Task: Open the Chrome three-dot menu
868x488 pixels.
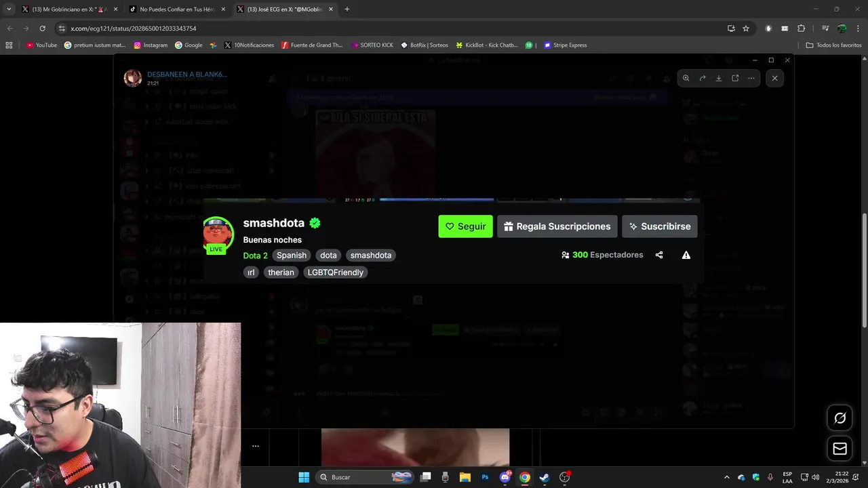Action: click(x=858, y=28)
